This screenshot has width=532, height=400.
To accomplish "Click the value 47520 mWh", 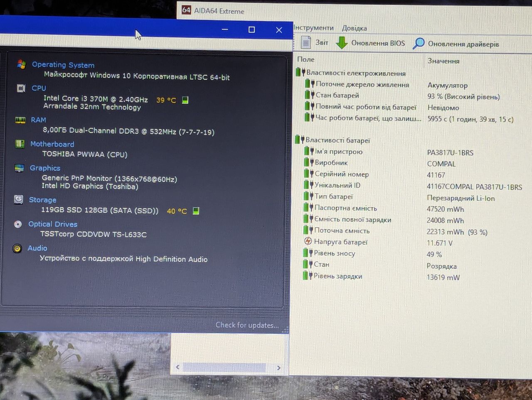I will 445,209.
